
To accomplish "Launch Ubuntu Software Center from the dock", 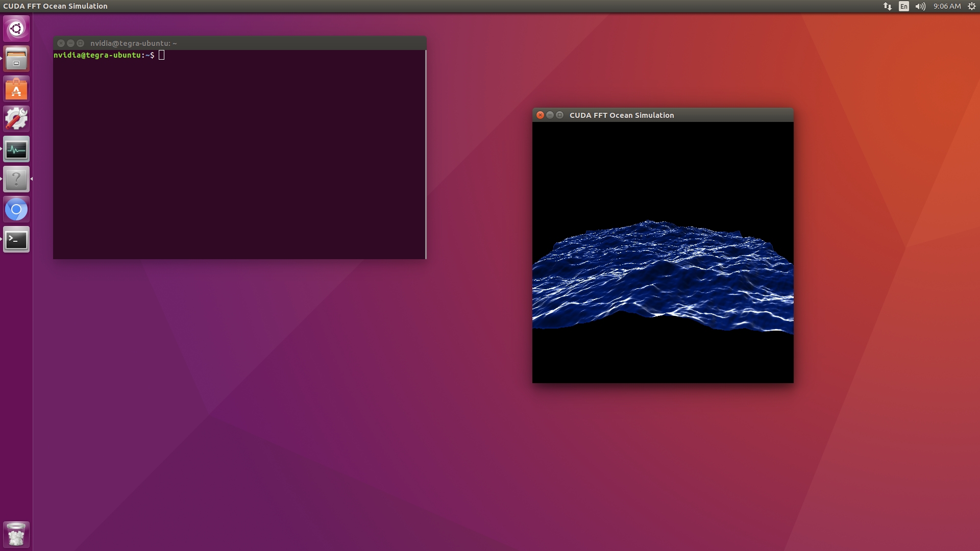I will pyautogui.click(x=16, y=89).
